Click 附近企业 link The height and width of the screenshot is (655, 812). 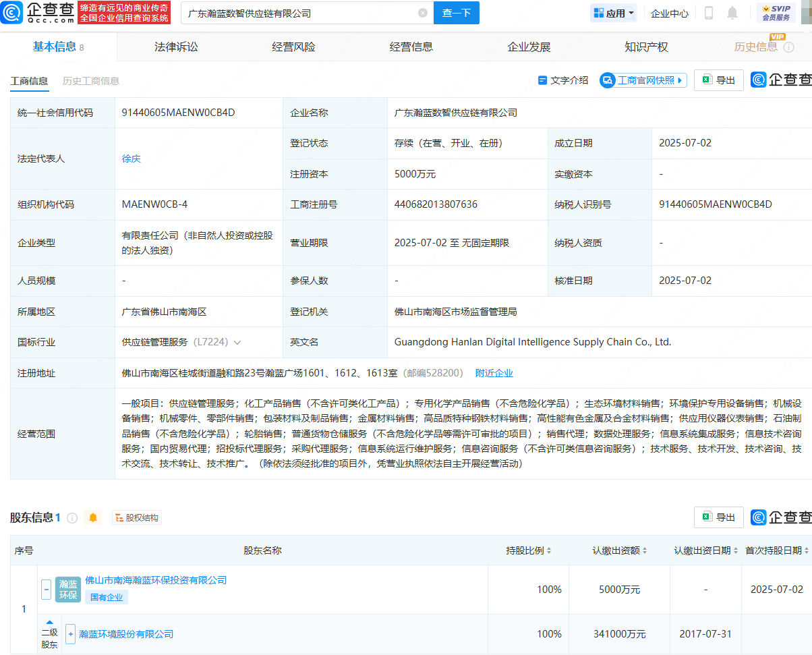pyautogui.click(x=494, y=373)
